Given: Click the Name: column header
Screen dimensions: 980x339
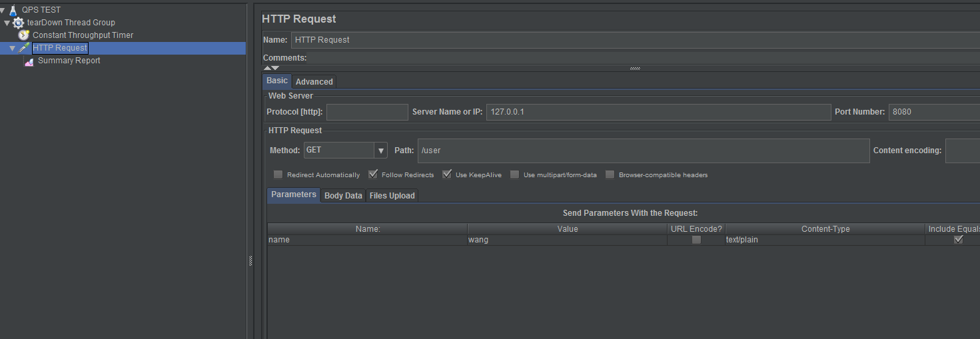Looking at the screenshot, I should point(368,228).
